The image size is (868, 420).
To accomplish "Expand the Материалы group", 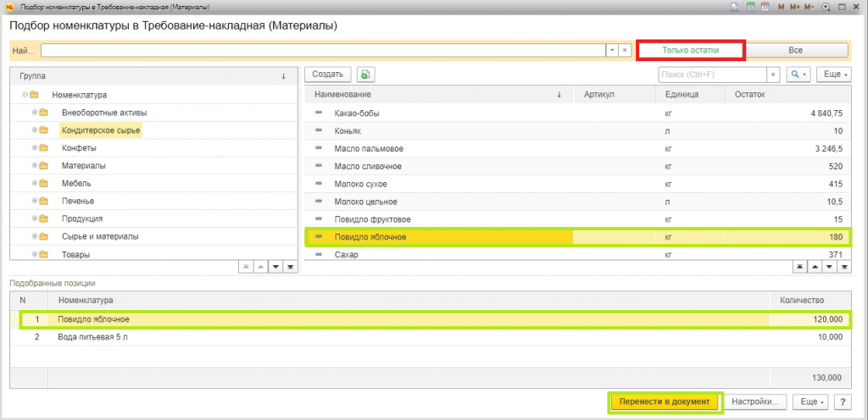I will [34, 166].
